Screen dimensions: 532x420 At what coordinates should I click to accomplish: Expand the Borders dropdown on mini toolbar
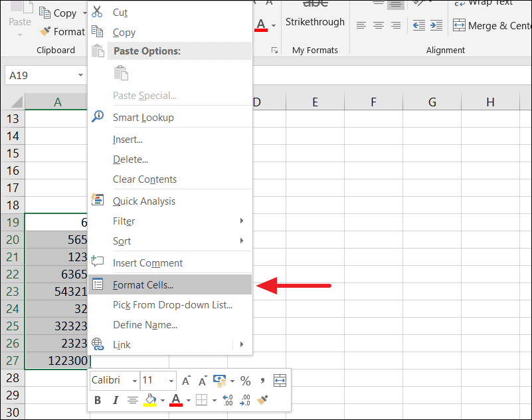[x=213, y=399]
